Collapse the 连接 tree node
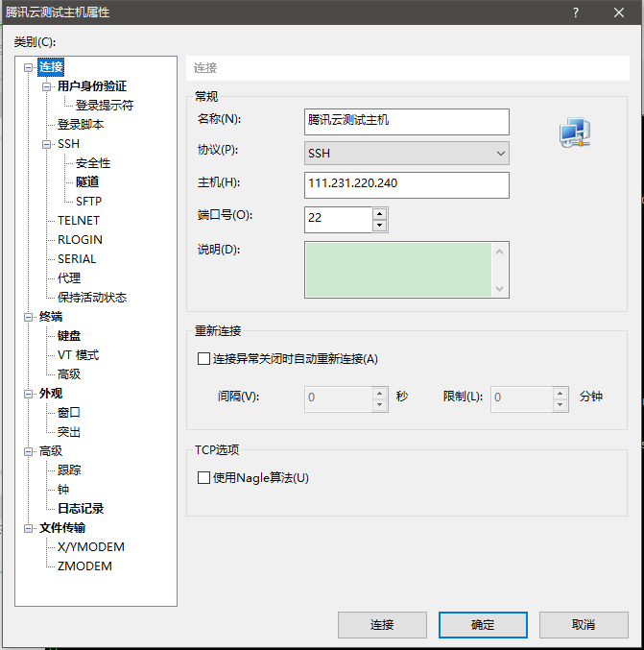Screen dimensions: 644x650 click(28, 67)
